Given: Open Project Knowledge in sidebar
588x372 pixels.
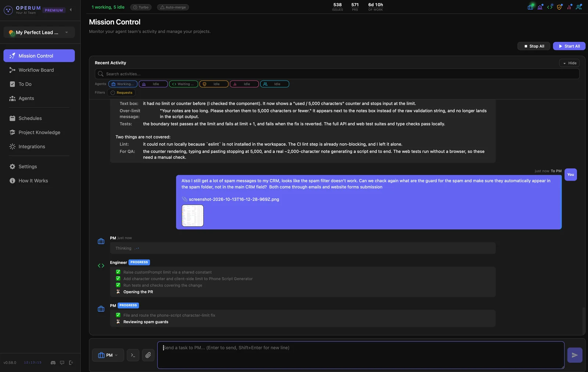Looking at the screenshot, I should click(x=39, y=133).
